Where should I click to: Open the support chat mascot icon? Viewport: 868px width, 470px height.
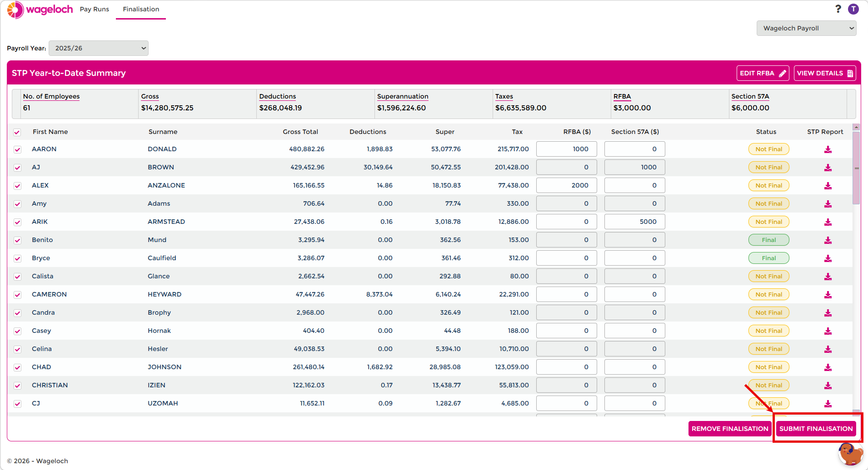tap(851, 454)
